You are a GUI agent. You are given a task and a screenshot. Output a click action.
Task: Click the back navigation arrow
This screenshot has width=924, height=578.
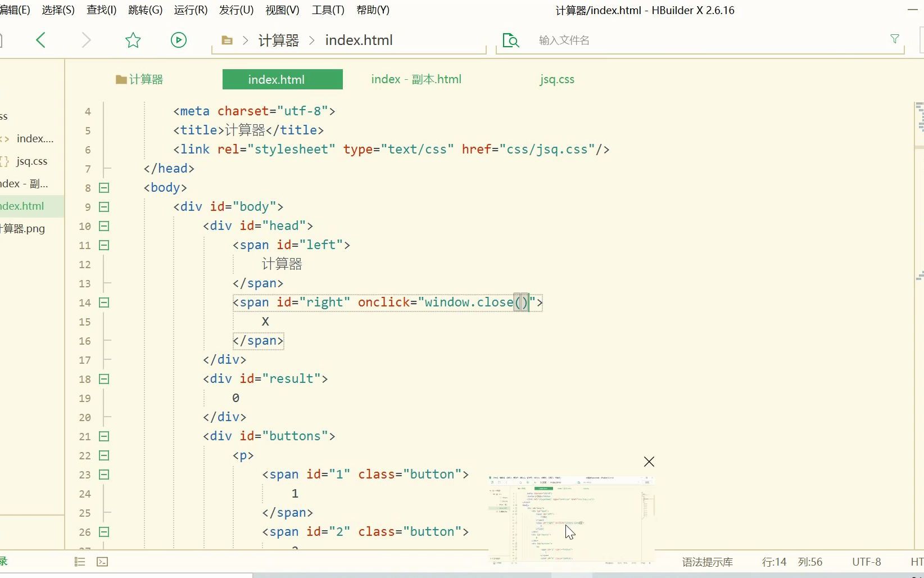40,40
